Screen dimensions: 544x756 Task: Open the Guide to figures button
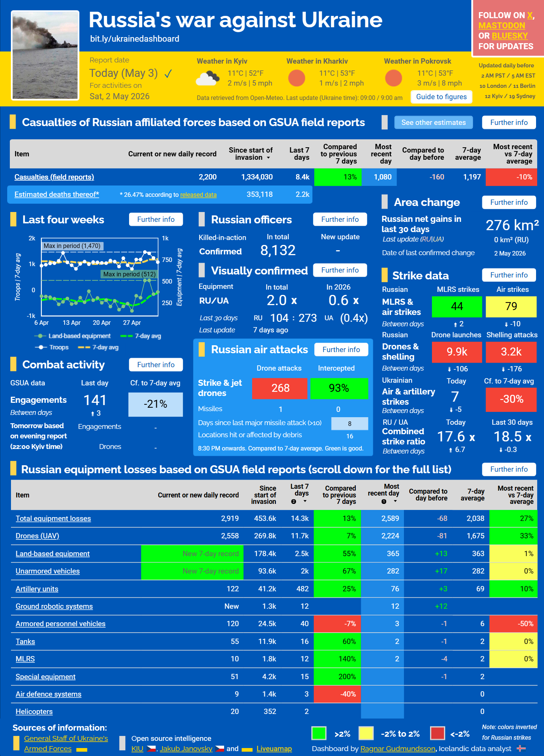(441, 97)
